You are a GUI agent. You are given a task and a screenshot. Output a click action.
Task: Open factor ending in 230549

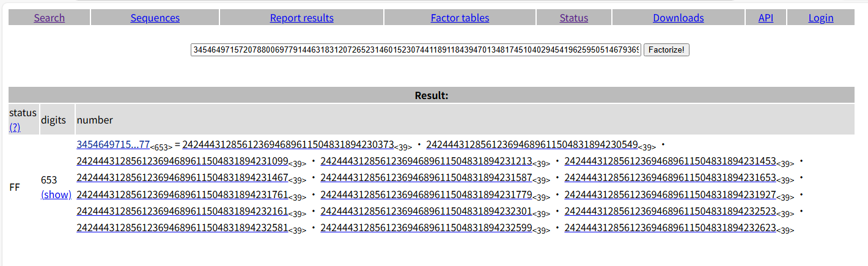coord(532,144)
